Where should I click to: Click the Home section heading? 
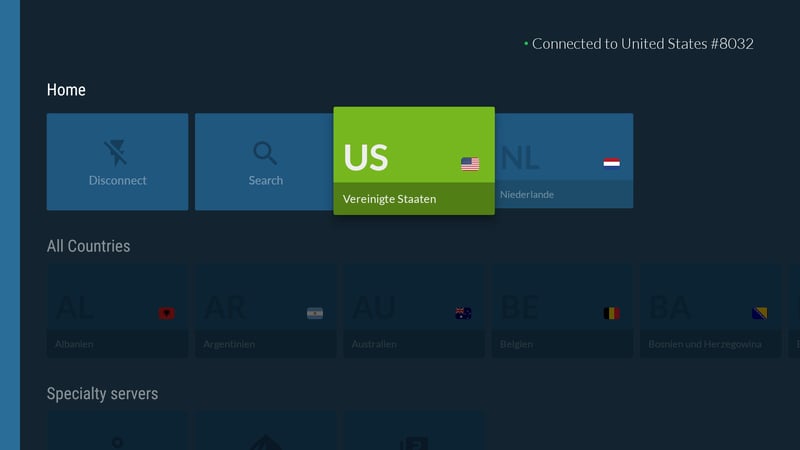point(66,90)
